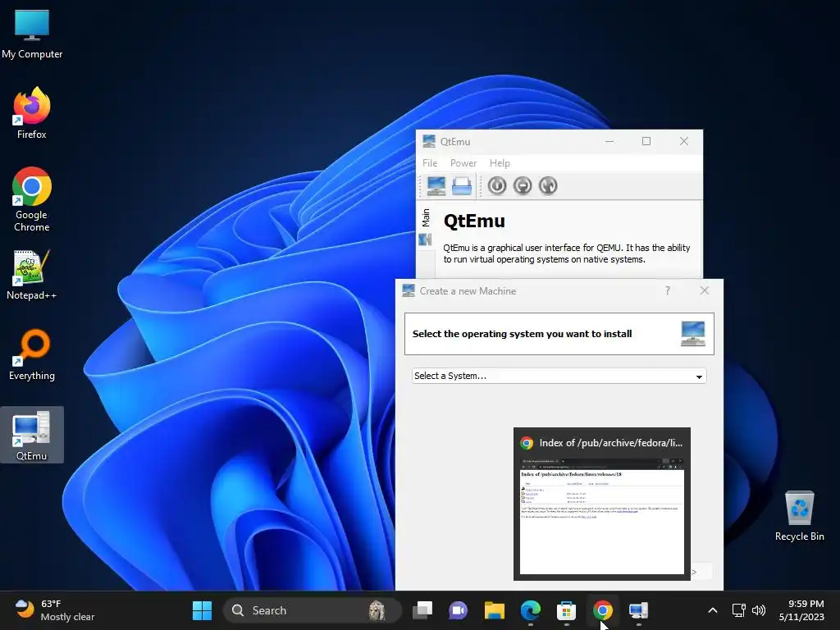Viewport: 840px width, 630px height.
Task: Click the taskbar Search box
Action: pos(313,610)
